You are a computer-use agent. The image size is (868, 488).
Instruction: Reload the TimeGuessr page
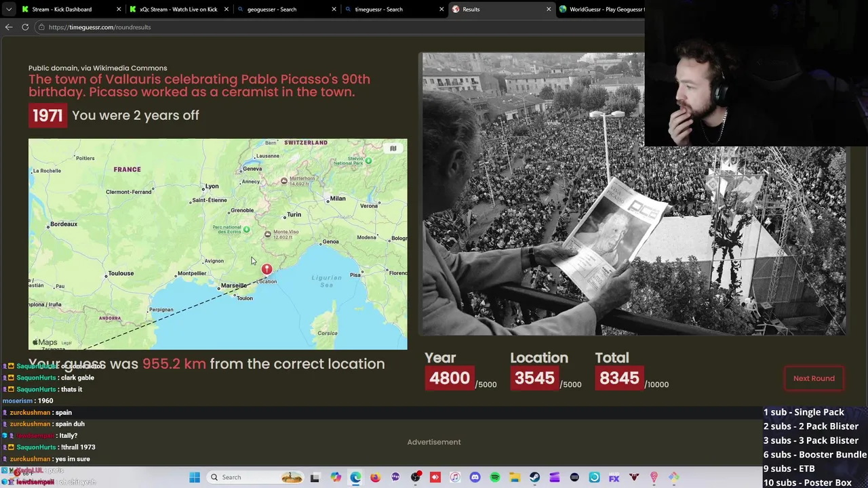tap(25, 27)
